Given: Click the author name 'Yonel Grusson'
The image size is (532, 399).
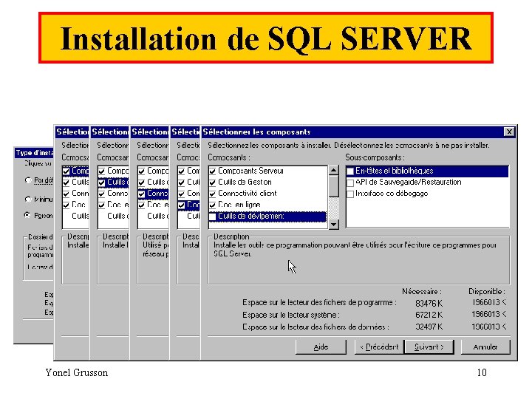Looking at the screenshot, I should 77,372.
